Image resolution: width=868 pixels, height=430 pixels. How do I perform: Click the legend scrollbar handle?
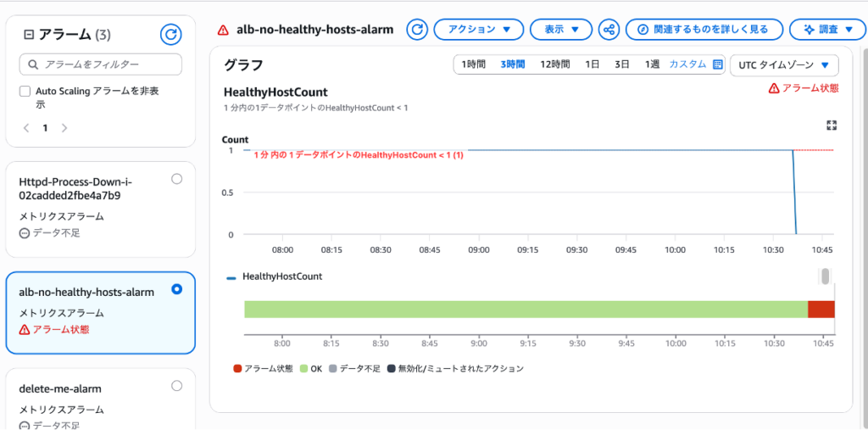pyautogui.click(x=825, y=276)
